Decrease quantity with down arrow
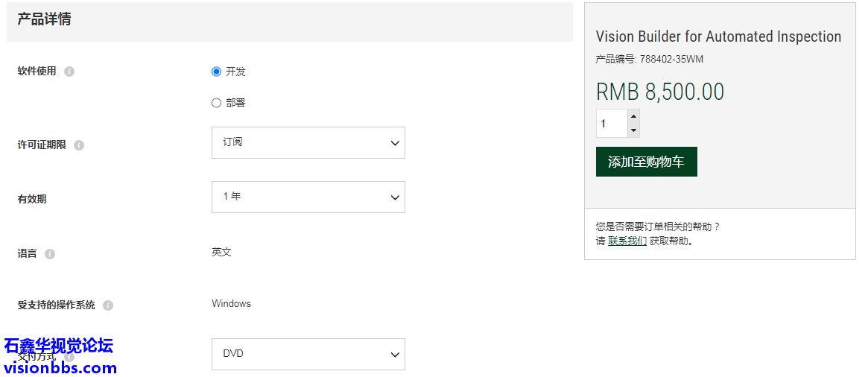The height and width of the screenshot is (377, 868). click(633, 130)
